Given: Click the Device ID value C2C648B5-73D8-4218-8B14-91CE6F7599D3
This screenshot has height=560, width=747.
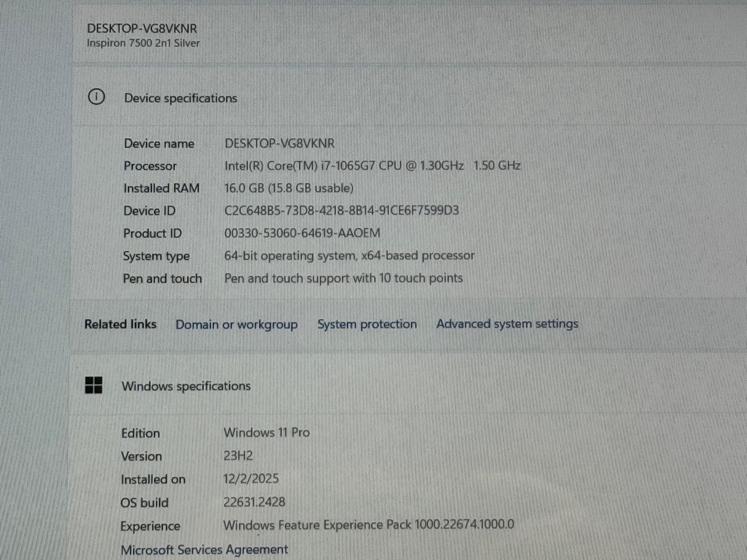Looking at the screenshot, I should (341, 210).
